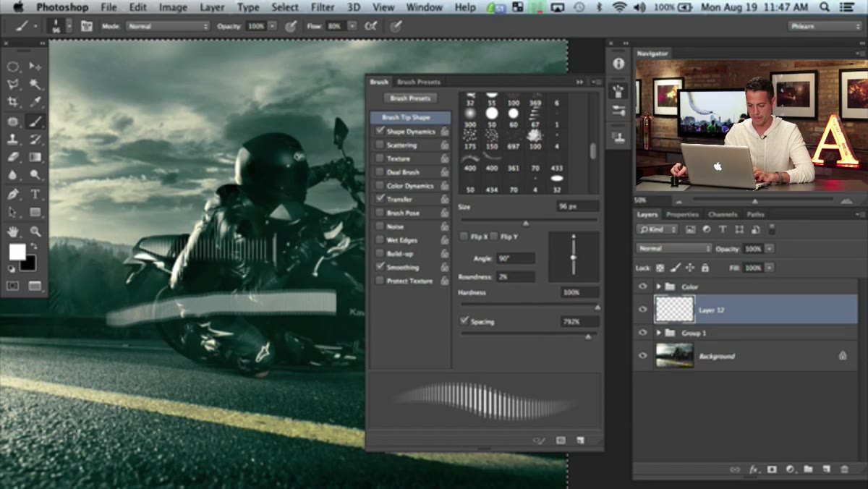Screen dimensions: 868x489
Task: Select the Pen tool
Action: pos(13,194)
